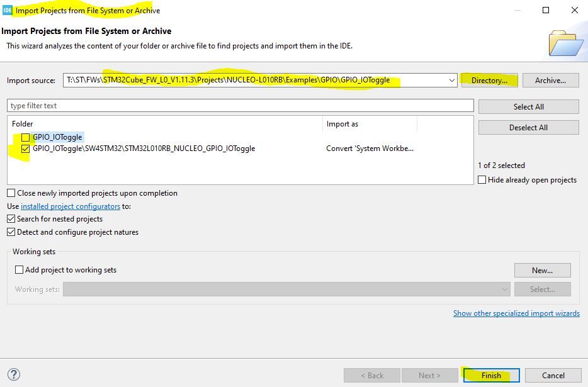Select the GPIO_IOToggle folder row
This screenshot has width=588, height=387.
click(x=240, y=137)
